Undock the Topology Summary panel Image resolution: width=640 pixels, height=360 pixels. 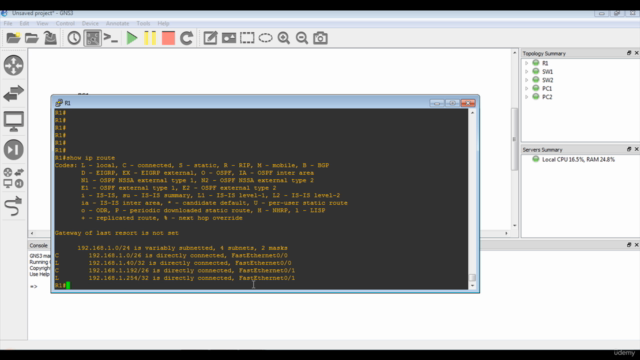coord(629,53)
